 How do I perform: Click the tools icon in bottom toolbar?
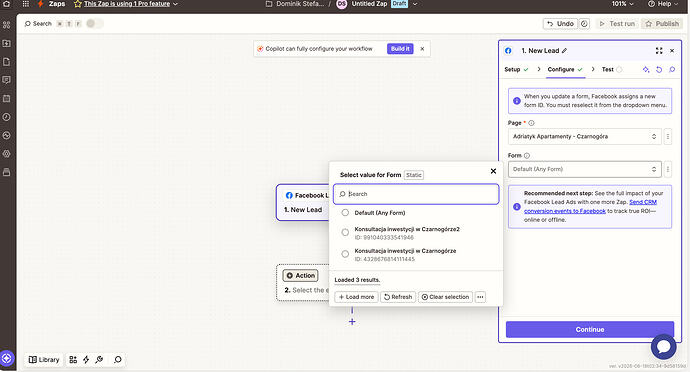click(x=99, y=360)
